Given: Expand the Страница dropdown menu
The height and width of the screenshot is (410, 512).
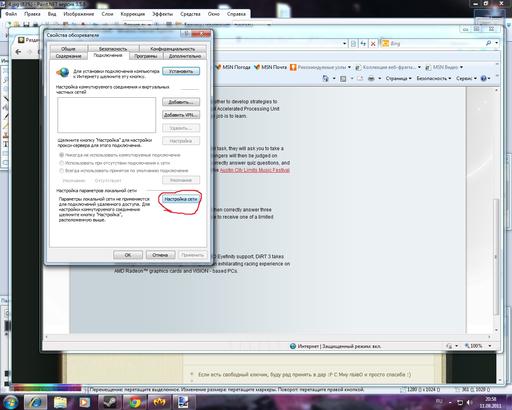Looking at the screenshot, I should (x=399, y=78).
